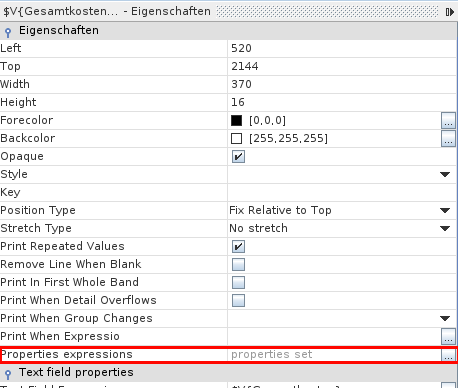
Task: Open the Stretch Type dropdown
Action: click(x=445, y=228)
